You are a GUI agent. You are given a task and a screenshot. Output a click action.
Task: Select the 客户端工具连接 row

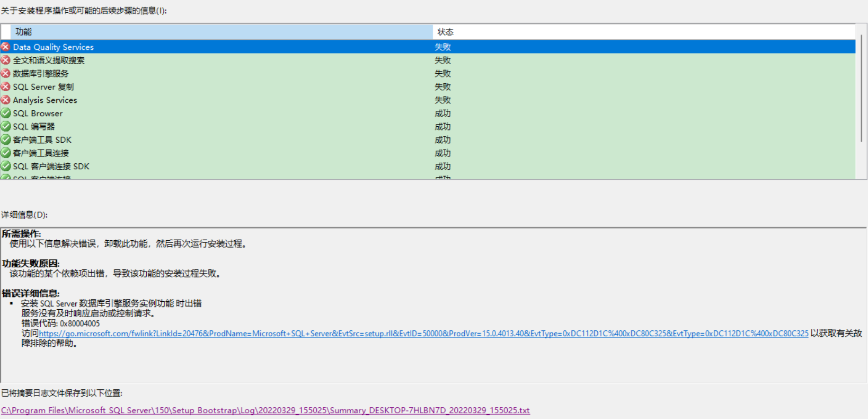point(428,153)
